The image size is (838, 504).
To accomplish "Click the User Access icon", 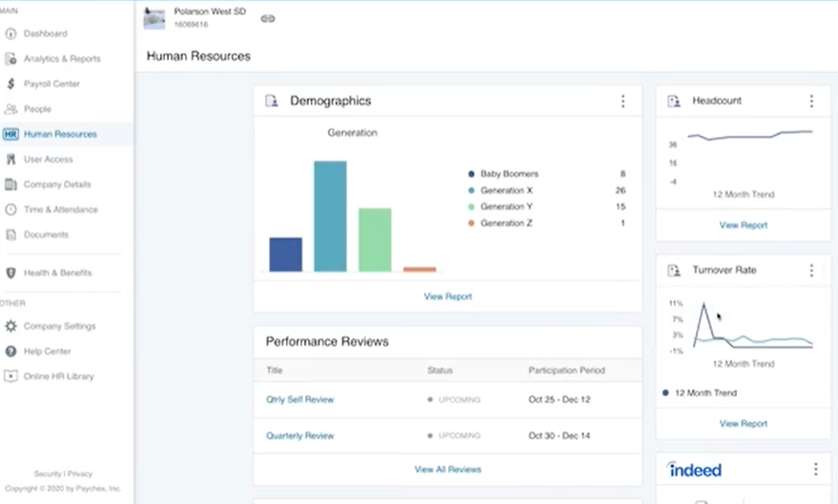I will (x=10, y=159).
